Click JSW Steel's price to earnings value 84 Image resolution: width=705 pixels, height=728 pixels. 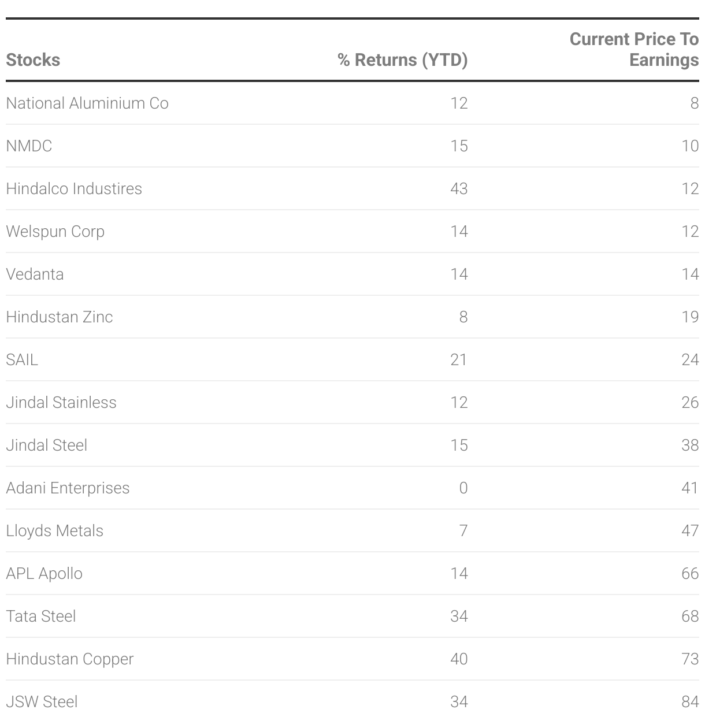[690, 702]
